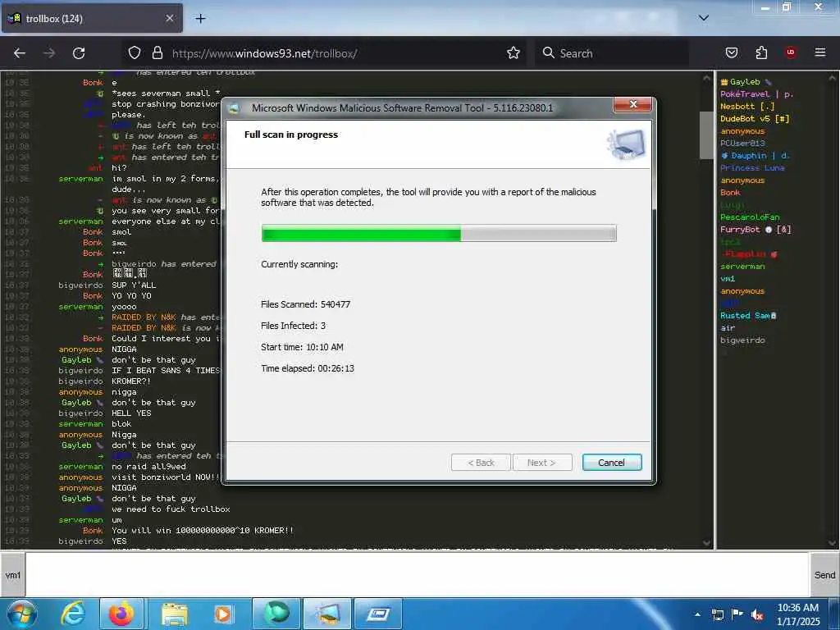The image size is (840, 630).
Task: Click the uBlock Origin toolbar icon
Action: [791, 52]
